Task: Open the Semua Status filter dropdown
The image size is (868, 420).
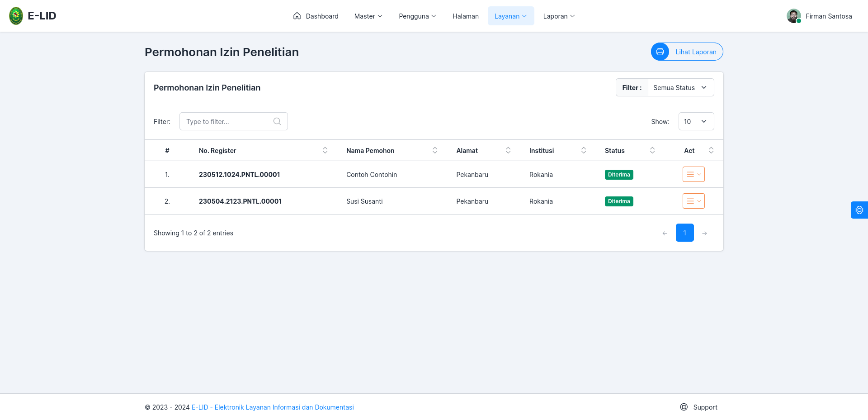Action: point(681,87)
